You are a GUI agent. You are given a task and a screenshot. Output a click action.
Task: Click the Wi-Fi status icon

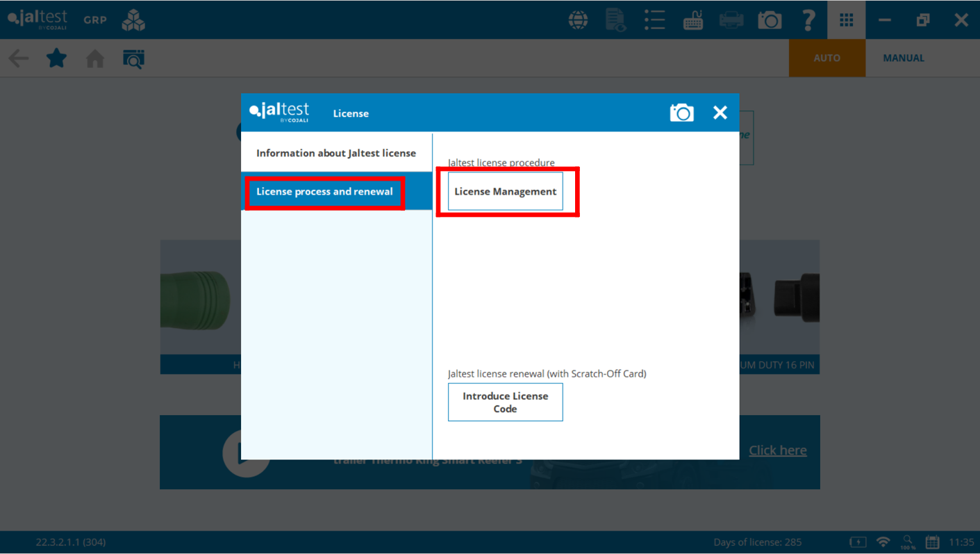[883, 541]
